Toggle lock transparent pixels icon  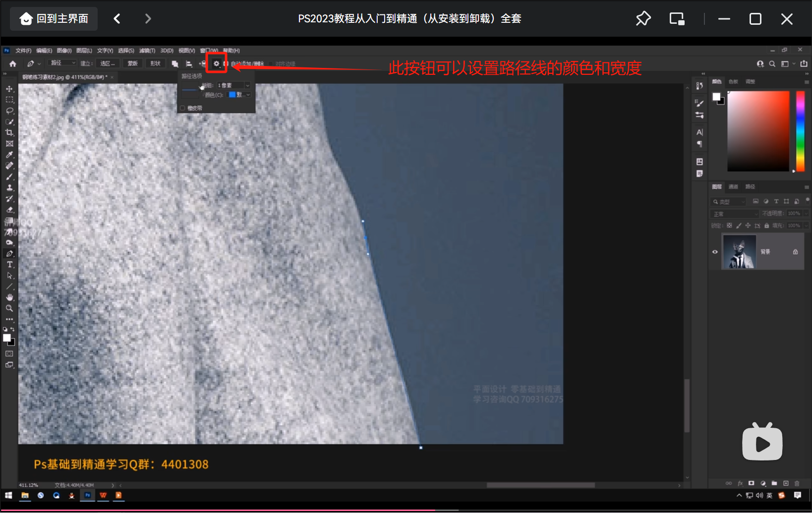[729, 226]
